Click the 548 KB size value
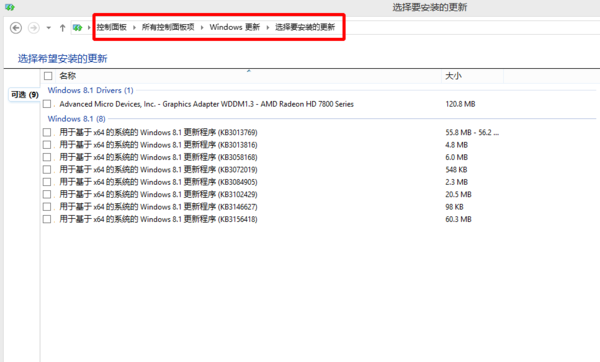The height and width of the screenshot is (362, 600). [x=456, y=170]
